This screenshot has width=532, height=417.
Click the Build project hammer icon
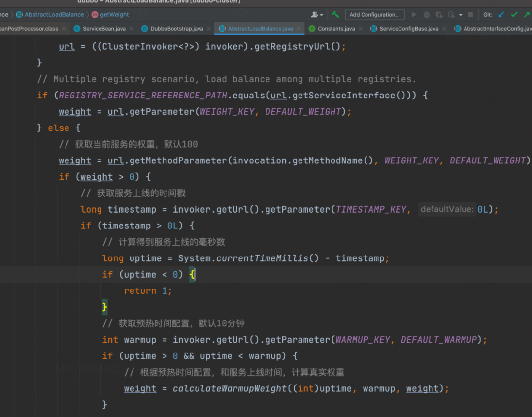point(335,15)
